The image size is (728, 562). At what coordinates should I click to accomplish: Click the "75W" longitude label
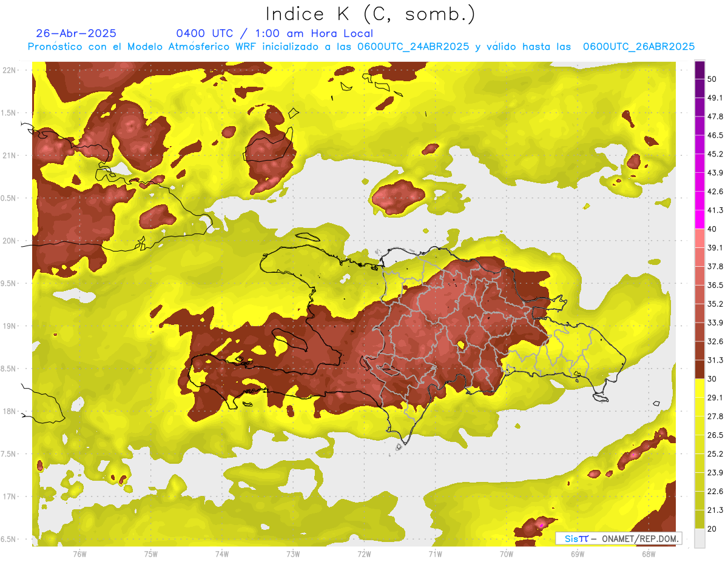click(150, 554)
